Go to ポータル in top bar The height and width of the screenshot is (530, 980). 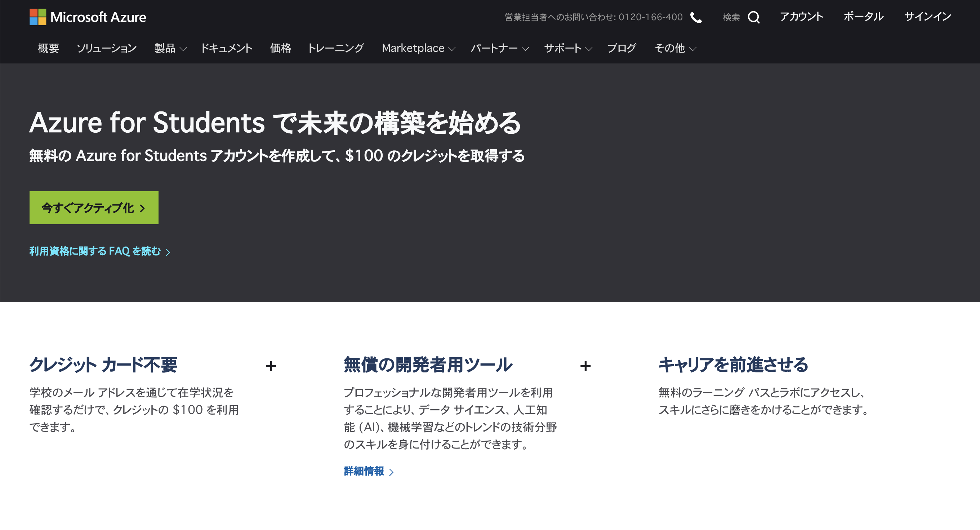[863, 17]
